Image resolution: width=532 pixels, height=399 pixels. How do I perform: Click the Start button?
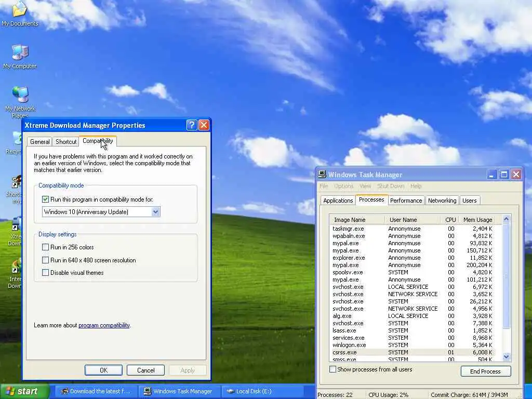click(25, 391)
